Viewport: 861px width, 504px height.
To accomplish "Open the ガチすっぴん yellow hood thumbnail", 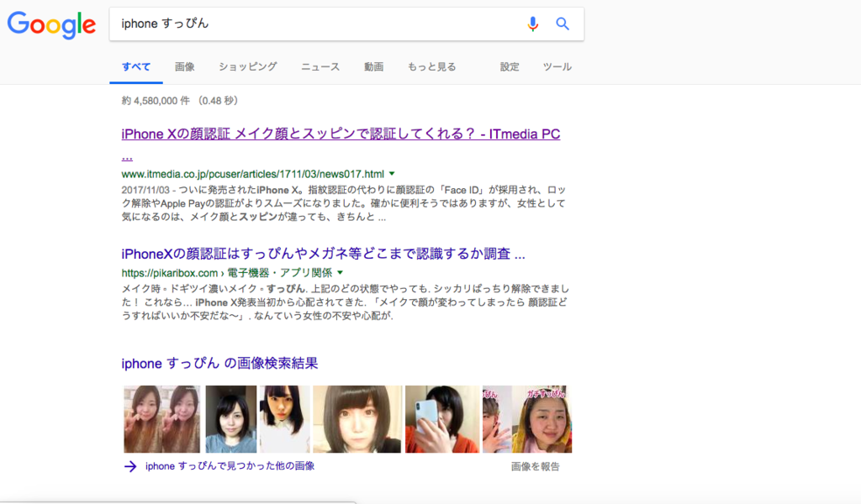I will [x=527, y=419].
